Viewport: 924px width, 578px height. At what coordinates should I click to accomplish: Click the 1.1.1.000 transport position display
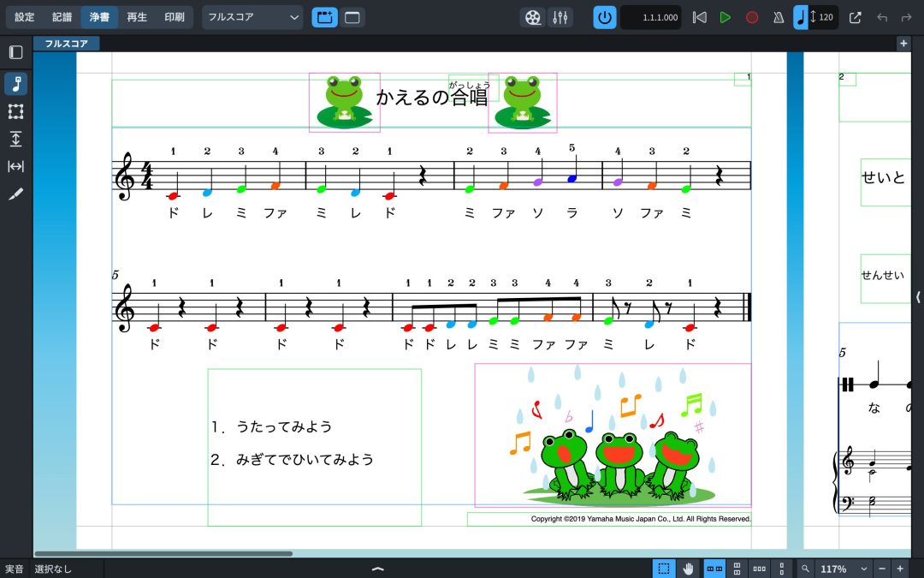[x=651, y=17]
